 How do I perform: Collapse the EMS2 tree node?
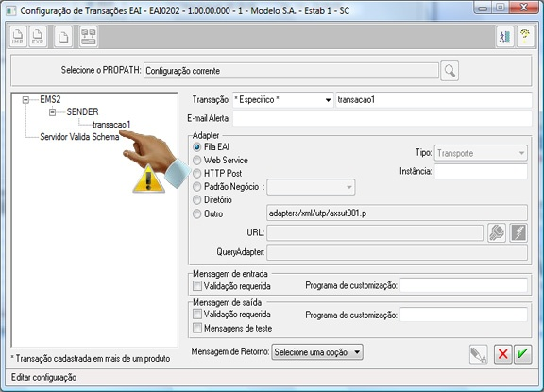[x=25, y=100]
